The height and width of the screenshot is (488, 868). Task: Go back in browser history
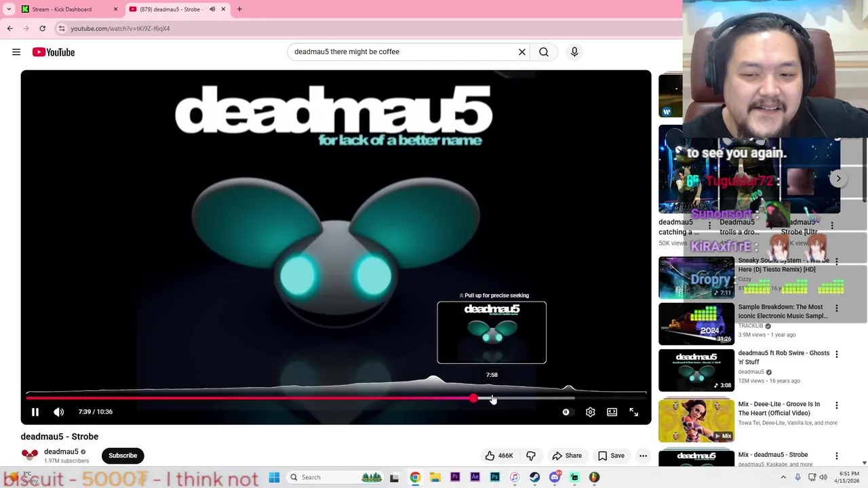coord(9,28)
